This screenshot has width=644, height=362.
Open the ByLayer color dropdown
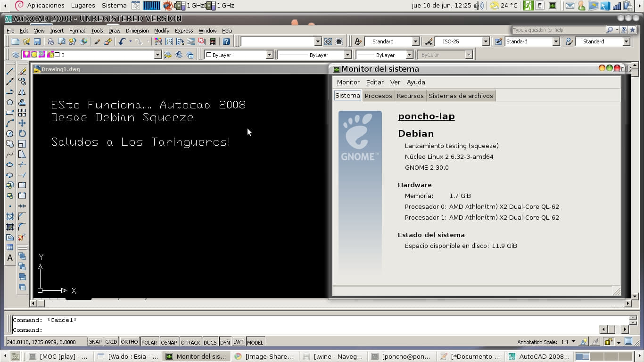[269, 55]
